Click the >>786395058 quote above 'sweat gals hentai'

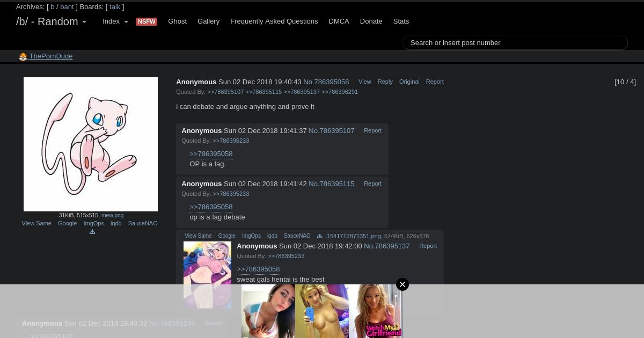[258, 269]
